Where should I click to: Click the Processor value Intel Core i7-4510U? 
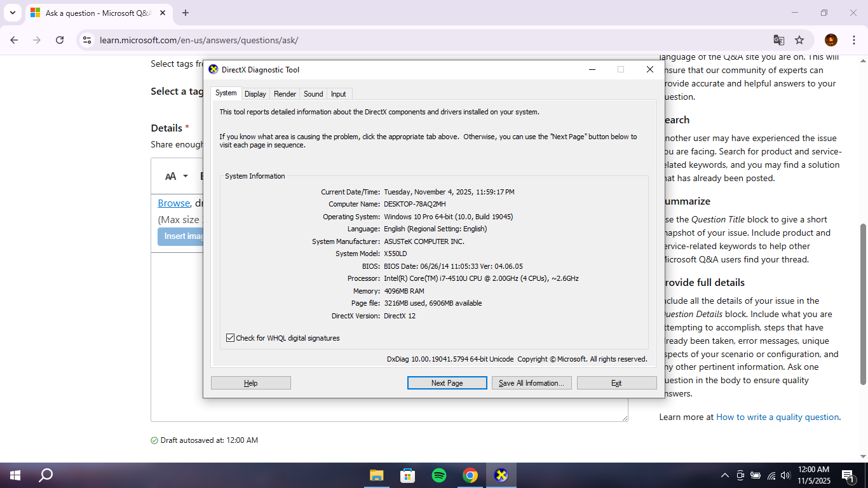coord(481,278)
